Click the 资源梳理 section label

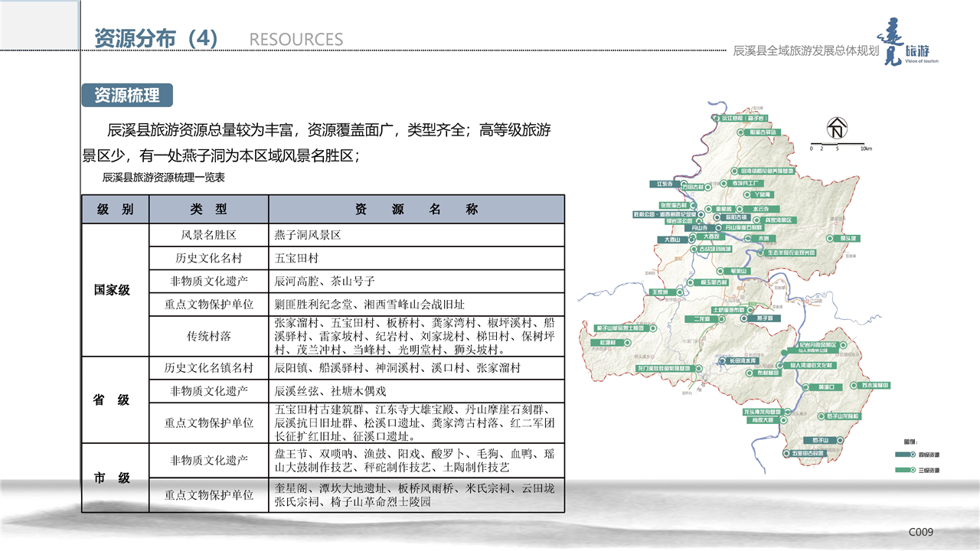(x=127, y=95)
